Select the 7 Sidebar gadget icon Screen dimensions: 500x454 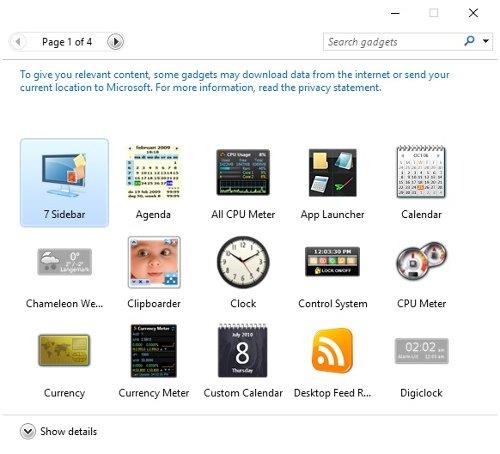(64, 175)
